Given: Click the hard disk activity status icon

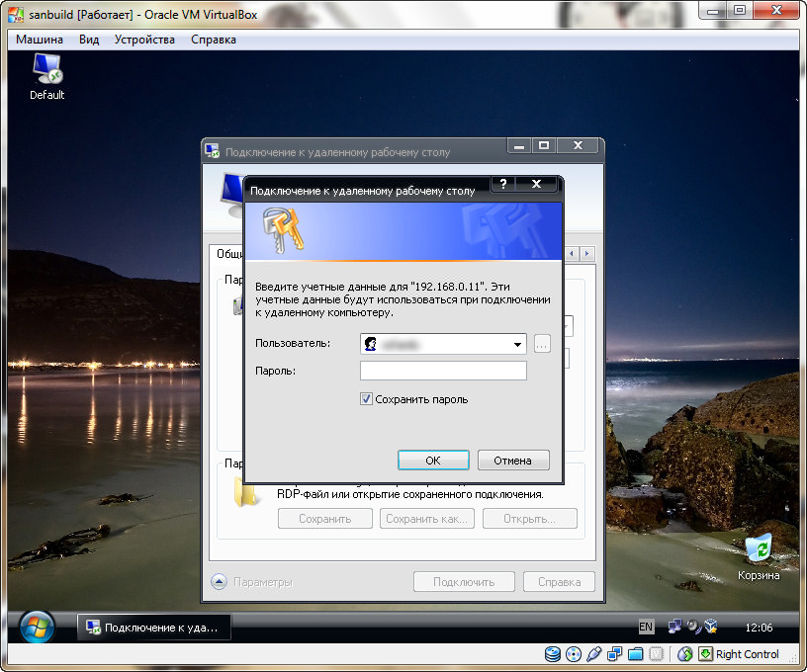Looking at the screenshot, I should coord(552,654).
